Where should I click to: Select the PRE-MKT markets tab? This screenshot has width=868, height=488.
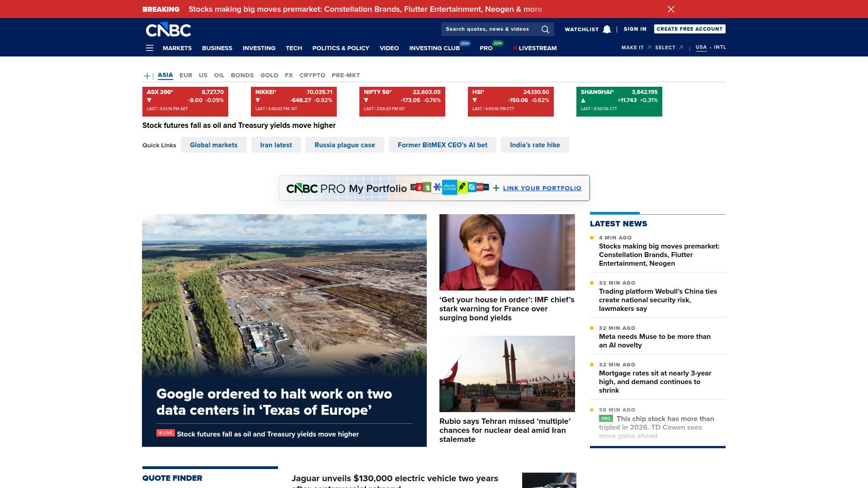pos(346,75)
